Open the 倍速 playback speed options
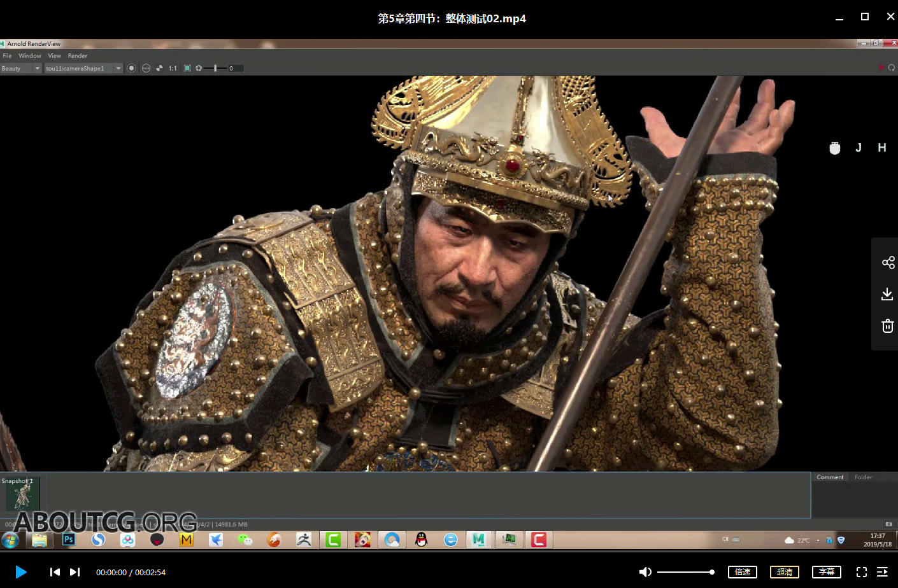This screenshot has width=898, height=588. tap(742, 572)
